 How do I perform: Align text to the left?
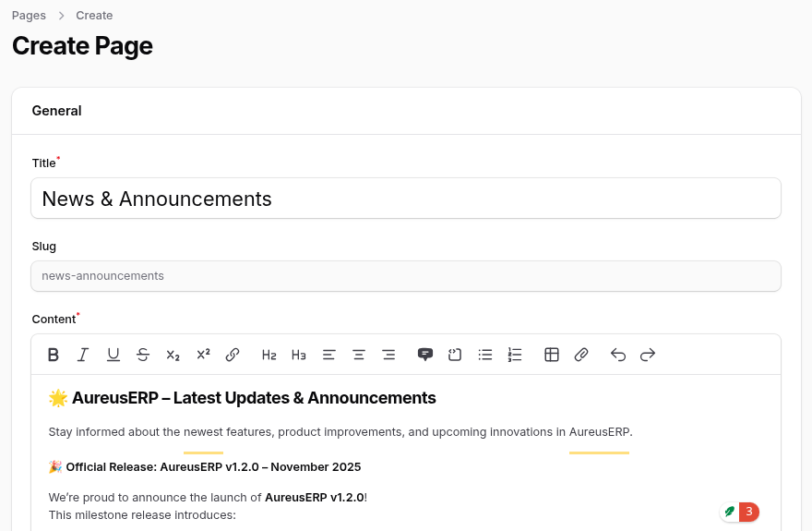(329, 355)
